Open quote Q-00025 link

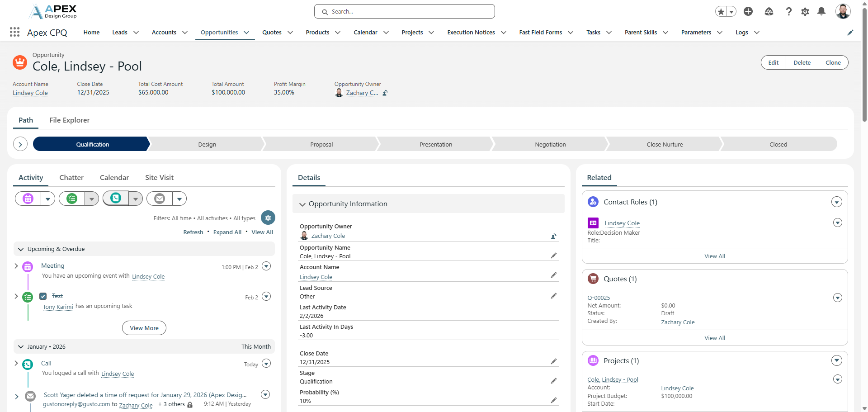point(599,298)
